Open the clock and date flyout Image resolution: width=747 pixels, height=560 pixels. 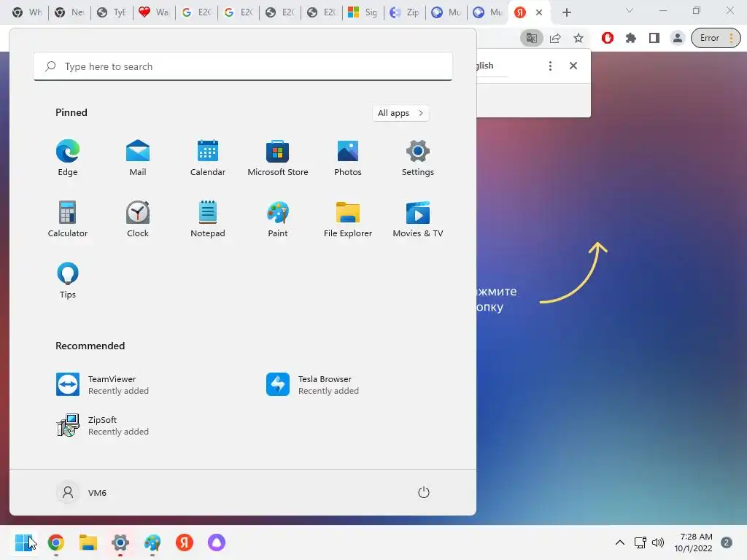(x=693, y=542)
